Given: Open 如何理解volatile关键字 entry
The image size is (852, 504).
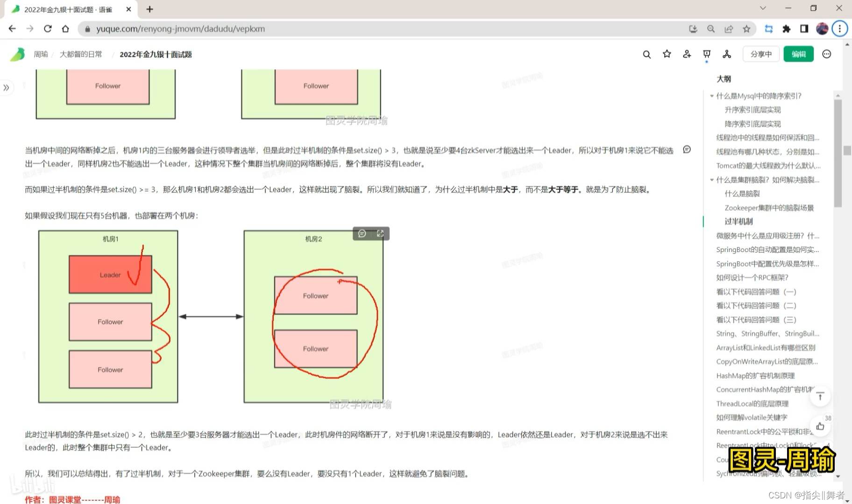Looking at the screenshot, I should tap(752, 418).
